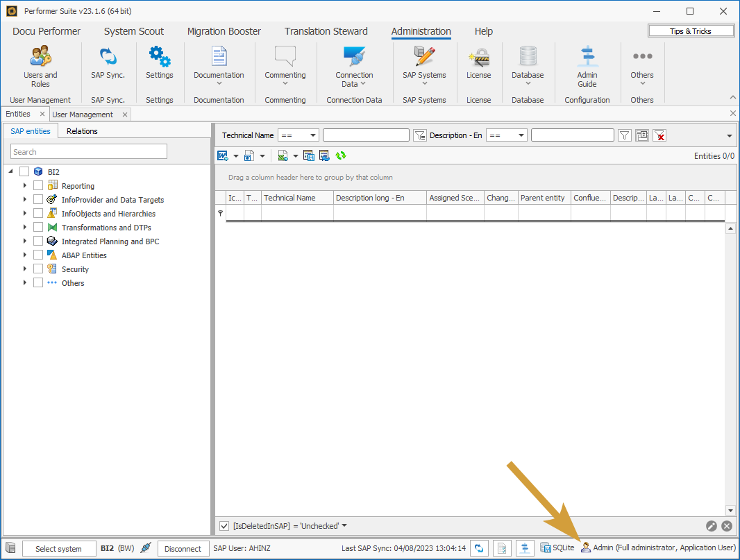Click the Select system button

(x=59, y=549)
